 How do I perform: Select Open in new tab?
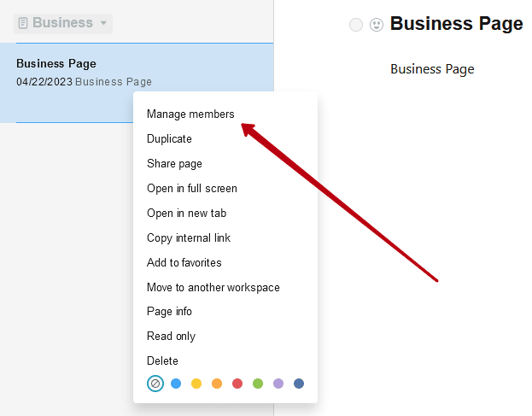[186, 213]
